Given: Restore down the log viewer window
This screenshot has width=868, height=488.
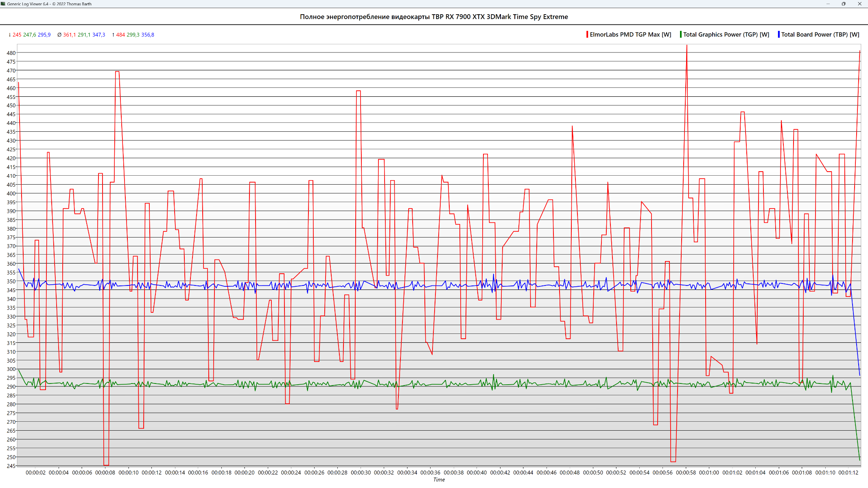Looking at the screenshot, I should coord(844,4).
